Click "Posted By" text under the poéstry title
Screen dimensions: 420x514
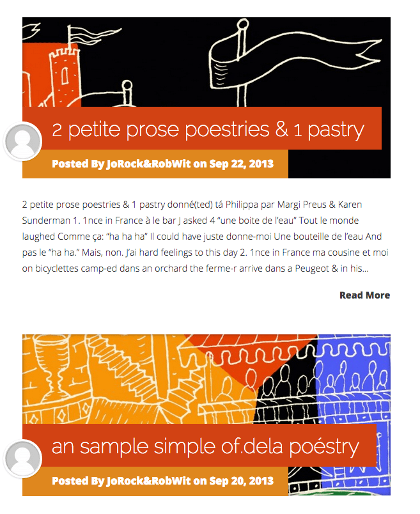78,481
